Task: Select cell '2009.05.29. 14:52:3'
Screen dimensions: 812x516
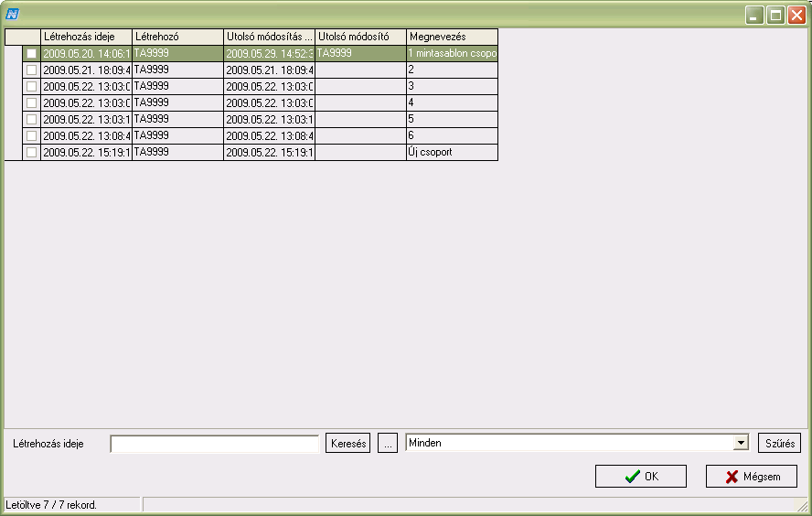Action: (269, 53)
